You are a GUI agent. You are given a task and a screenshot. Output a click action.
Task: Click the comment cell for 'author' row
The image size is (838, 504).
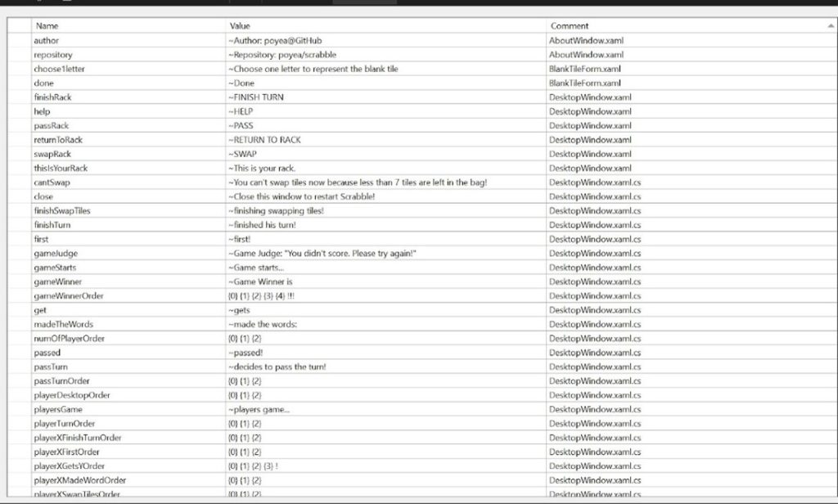[587, 40]
